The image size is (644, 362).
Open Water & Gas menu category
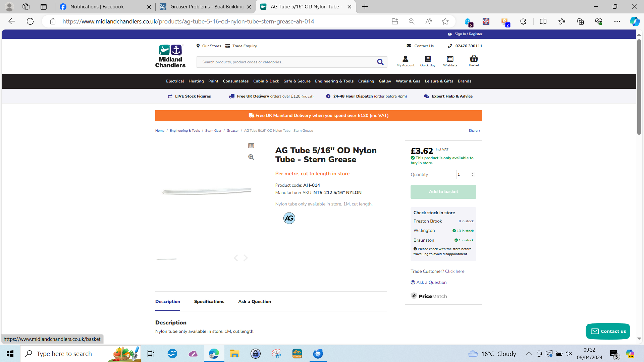click(x=408, y=81)
